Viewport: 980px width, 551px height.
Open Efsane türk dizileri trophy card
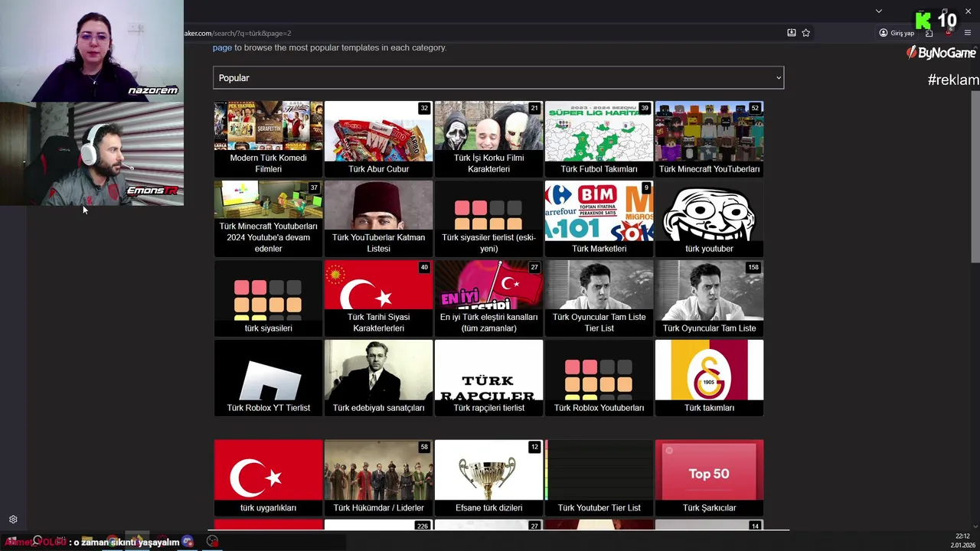(488, 478)
